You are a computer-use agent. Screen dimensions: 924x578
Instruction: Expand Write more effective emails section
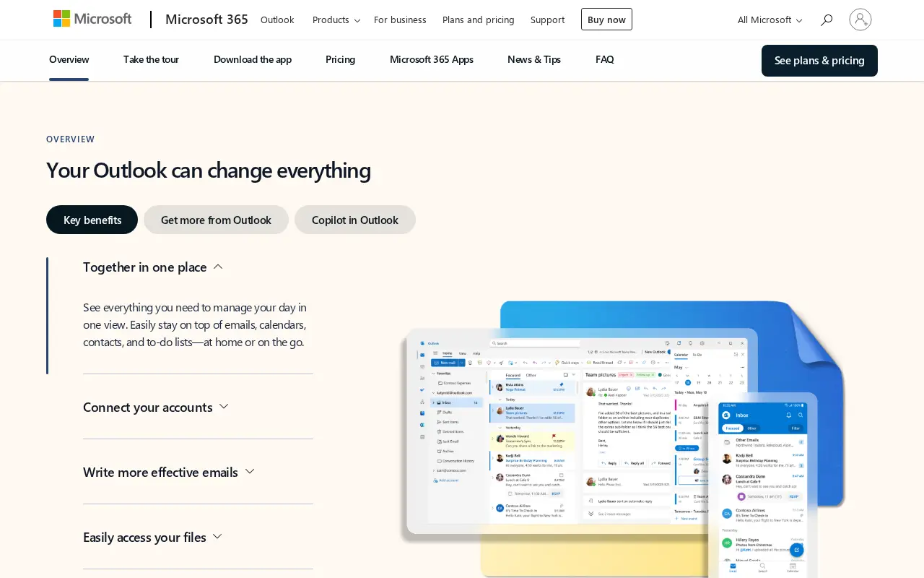point(169,472)
